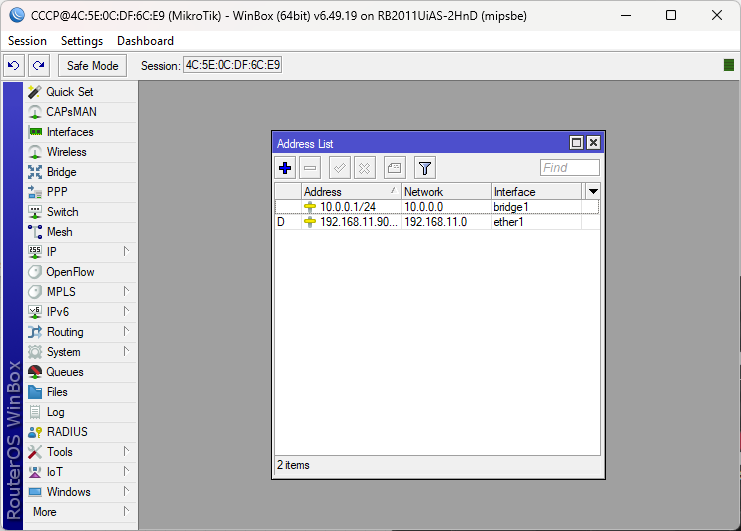Open the Bridge section
This screenshot has height=531, width=741.
point(80,172)
